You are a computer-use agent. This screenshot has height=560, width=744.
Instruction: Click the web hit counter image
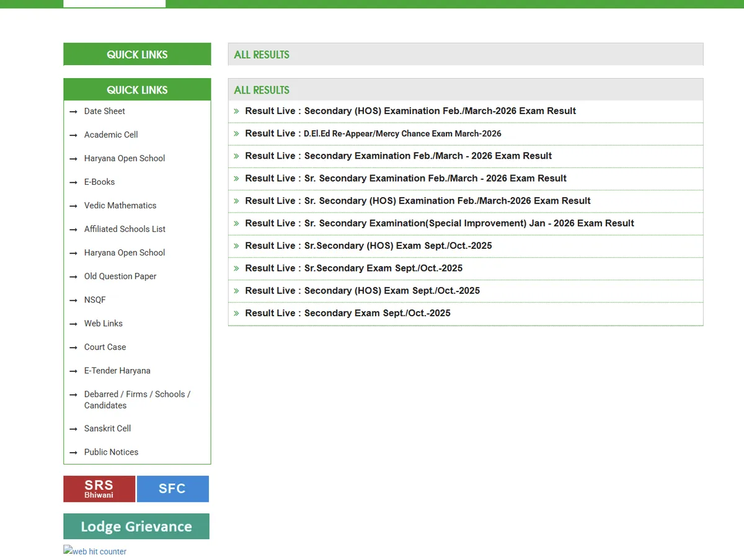coord(95,551)
